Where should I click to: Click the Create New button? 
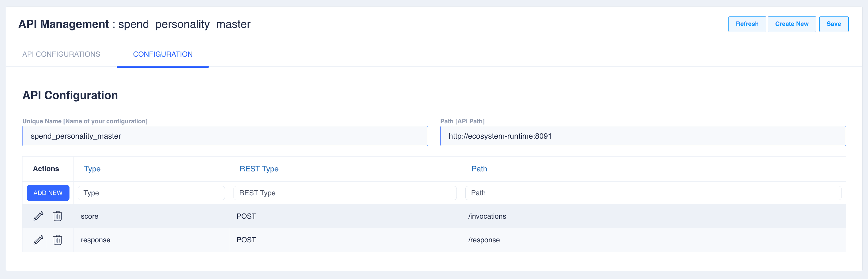tap(791, 24)
